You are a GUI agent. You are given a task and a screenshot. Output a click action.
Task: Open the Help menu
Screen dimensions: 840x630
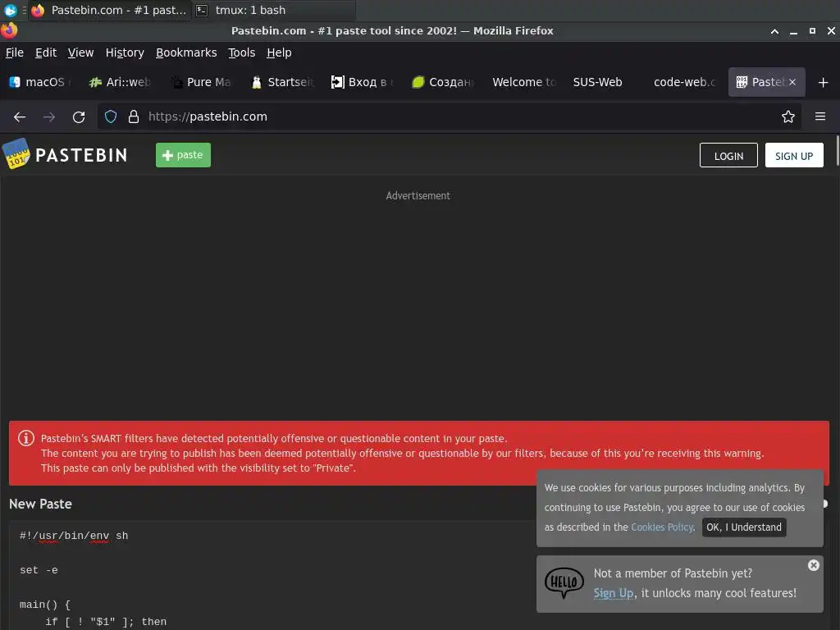pos(279,52)
